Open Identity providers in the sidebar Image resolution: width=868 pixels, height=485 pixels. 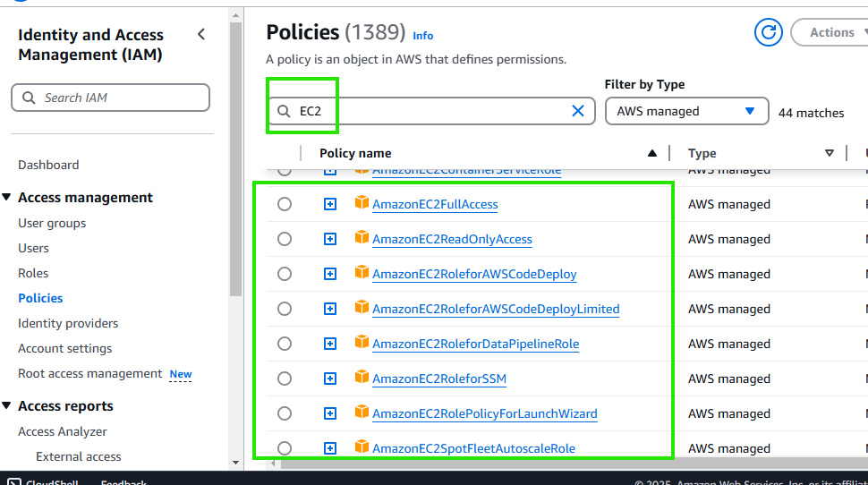(x=68, y=323)
